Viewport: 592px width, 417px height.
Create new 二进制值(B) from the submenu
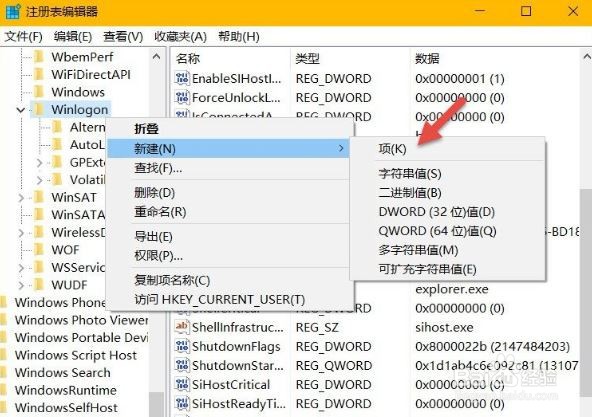pyautogui.click(x=448, y=193)
